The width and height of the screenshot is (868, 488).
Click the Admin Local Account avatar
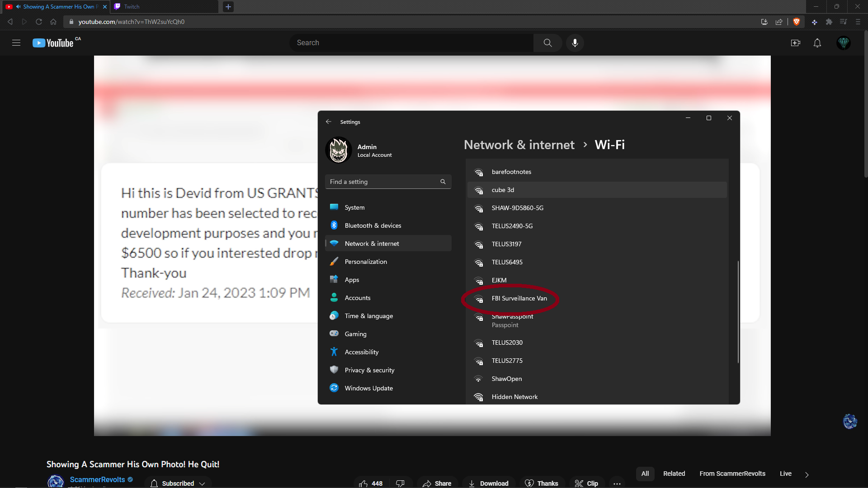tap(339, 150)
